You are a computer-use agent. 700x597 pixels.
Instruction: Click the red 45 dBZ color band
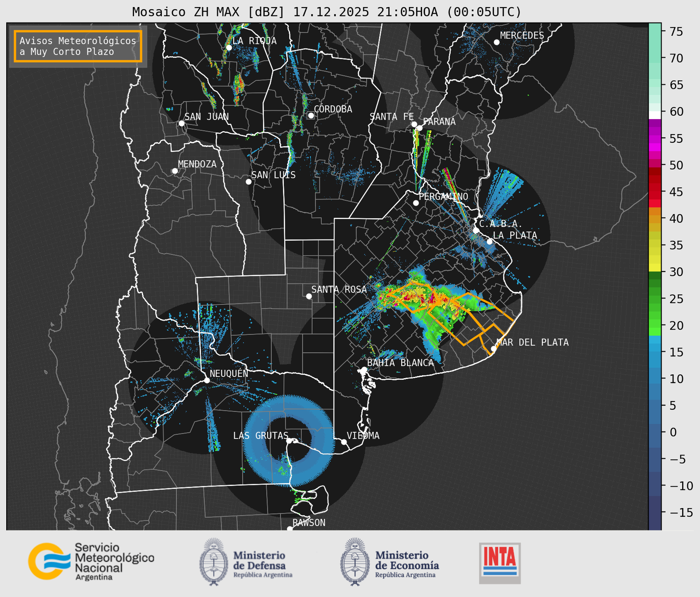tap(655, 192)
